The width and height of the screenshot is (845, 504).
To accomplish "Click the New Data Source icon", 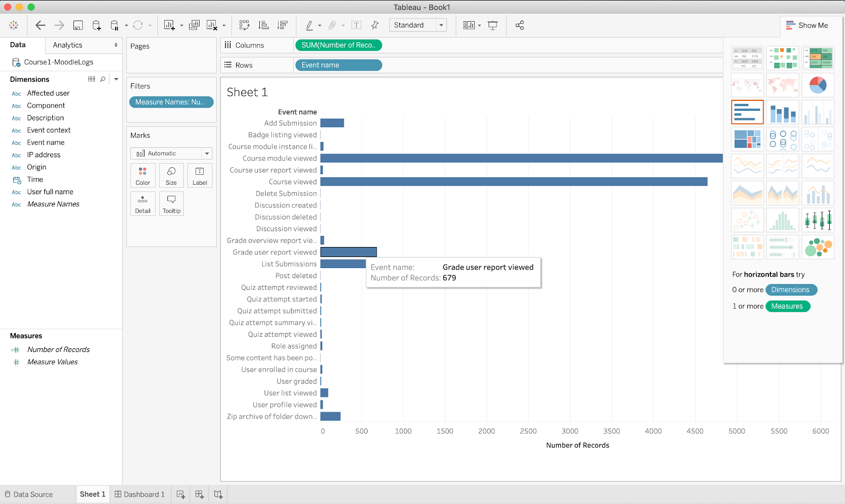I will pyautogui.click(x=97, y=25).
